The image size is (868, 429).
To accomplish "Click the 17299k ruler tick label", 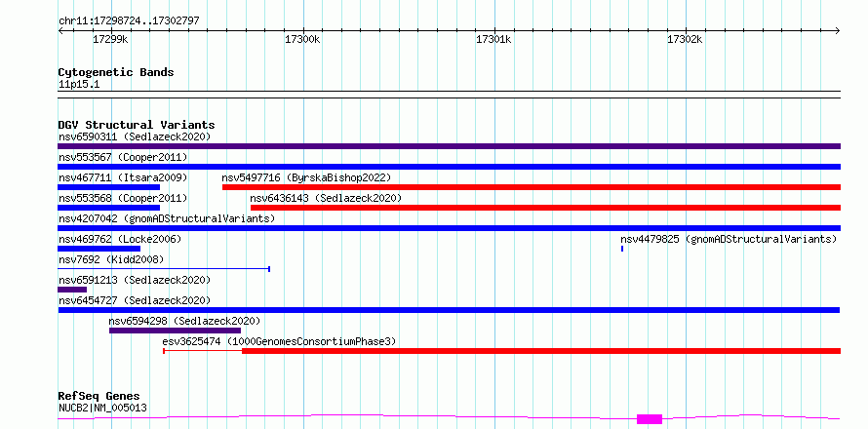I will click(110, 40).
